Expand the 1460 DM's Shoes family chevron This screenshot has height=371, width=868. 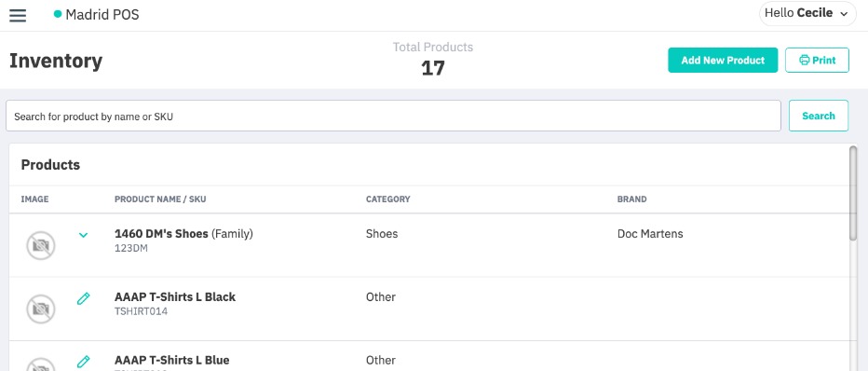(83, 235)
